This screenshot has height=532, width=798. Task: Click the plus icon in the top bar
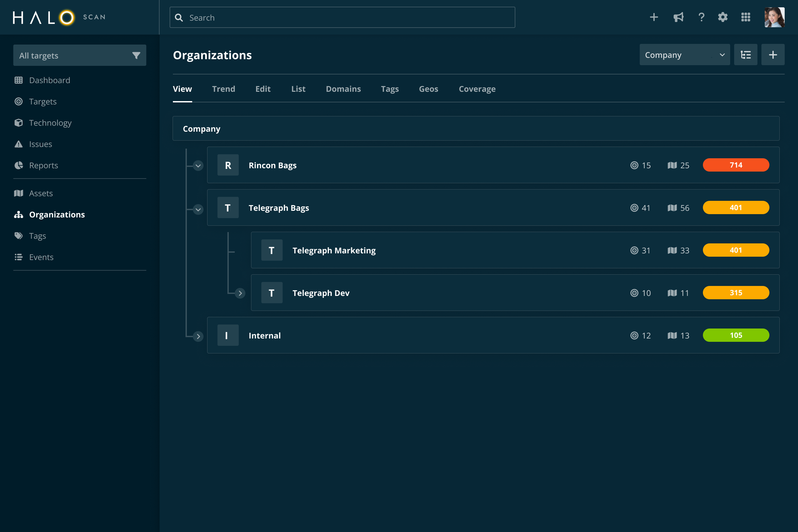pyautogui.click(x=654, y=17)
